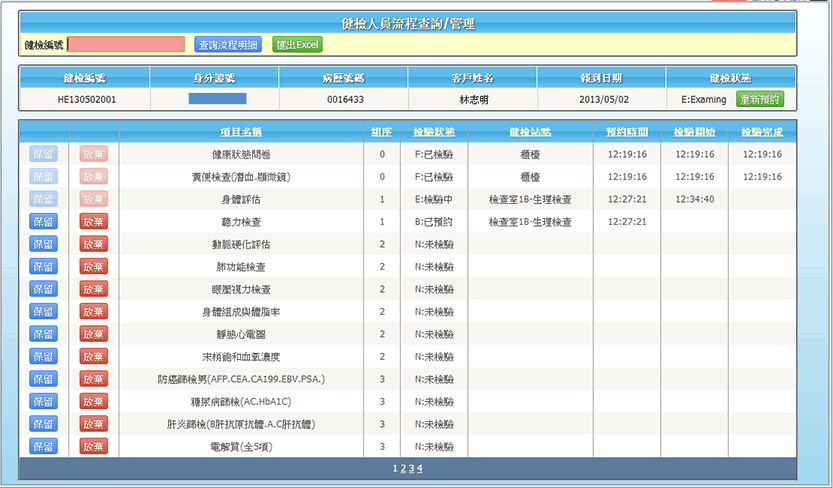Sort by 檢驗開始 column header
Screen dimensions: 833x488
tap(694, 132)
